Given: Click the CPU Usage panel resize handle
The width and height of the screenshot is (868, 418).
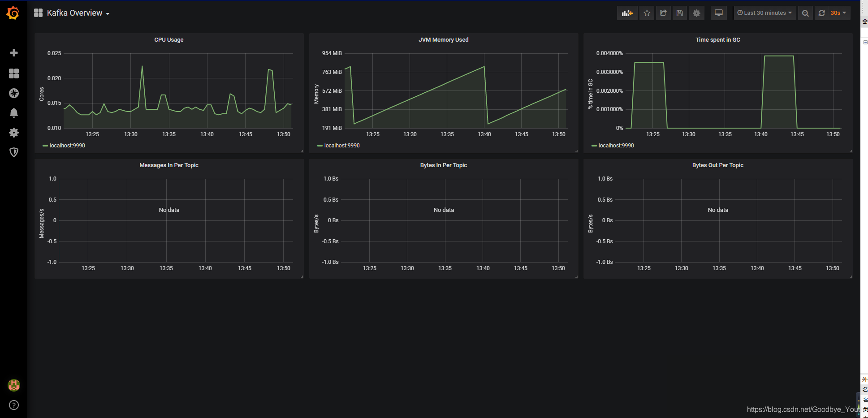Looking at the screenshot, I should 302,151.
